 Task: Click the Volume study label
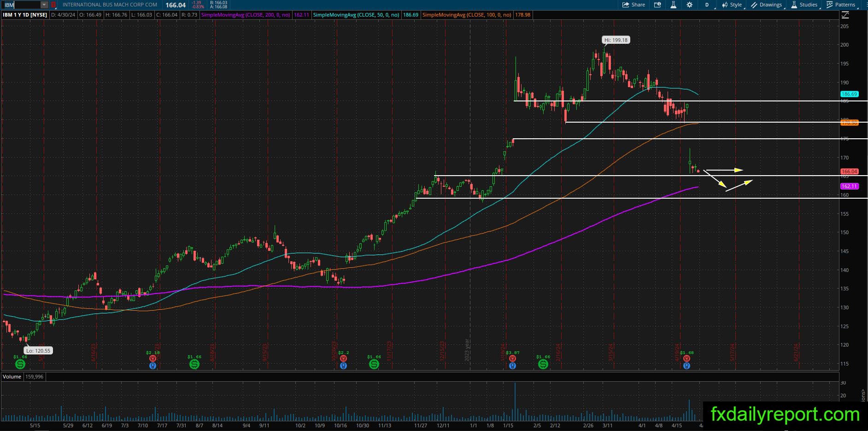[x=12, y=377]
